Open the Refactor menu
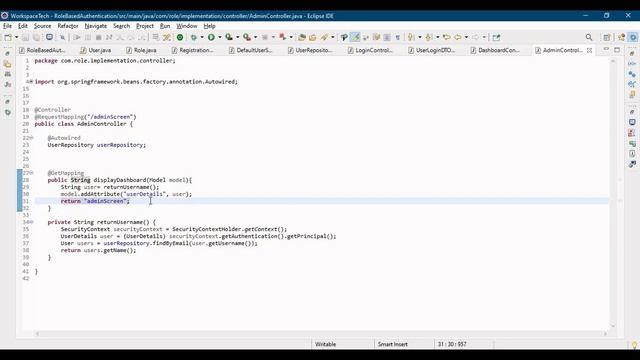The height and width of the screenshot is (360, 640). [x=68, y=26]
